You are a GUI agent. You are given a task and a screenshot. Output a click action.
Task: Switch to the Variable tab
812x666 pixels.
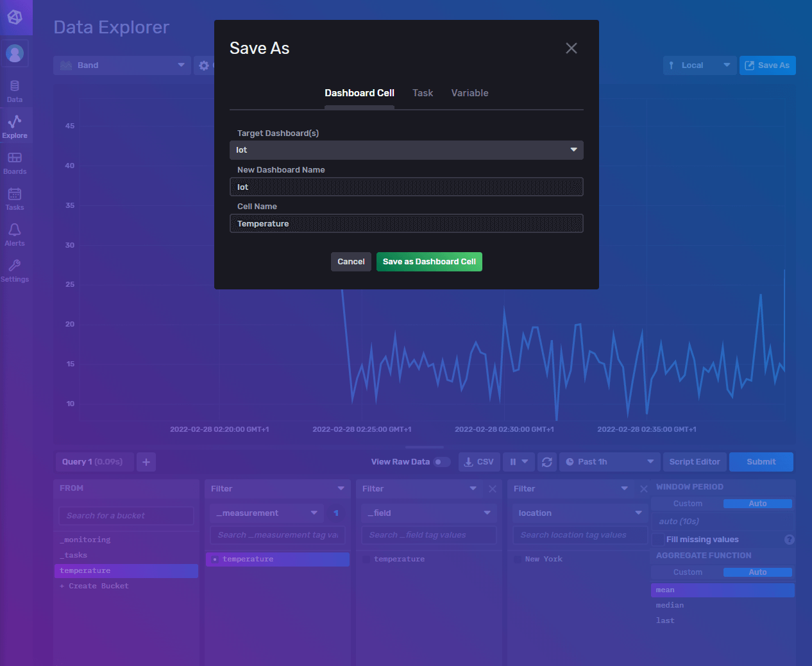(469, 92)
